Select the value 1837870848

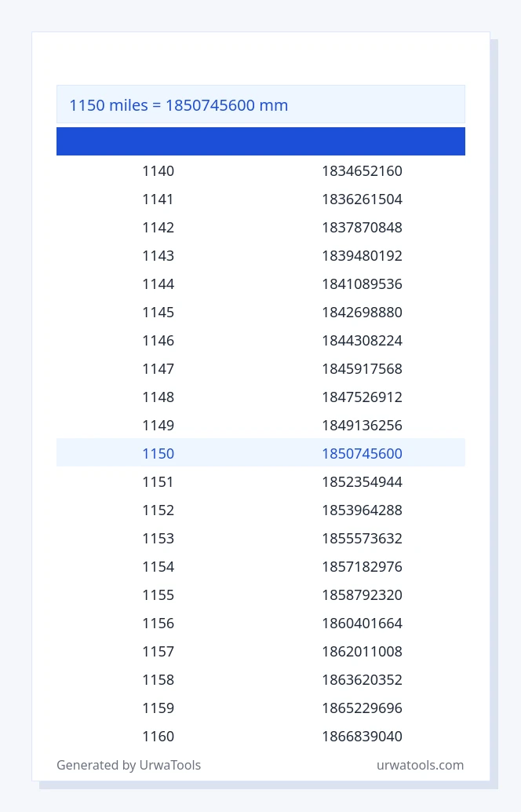363,227
